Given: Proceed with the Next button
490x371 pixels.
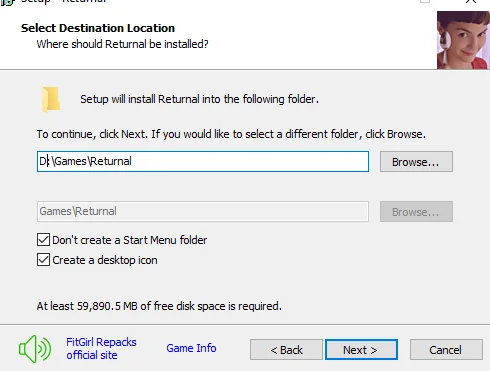Looking at the screenshot, I should [x=361, y=350].
